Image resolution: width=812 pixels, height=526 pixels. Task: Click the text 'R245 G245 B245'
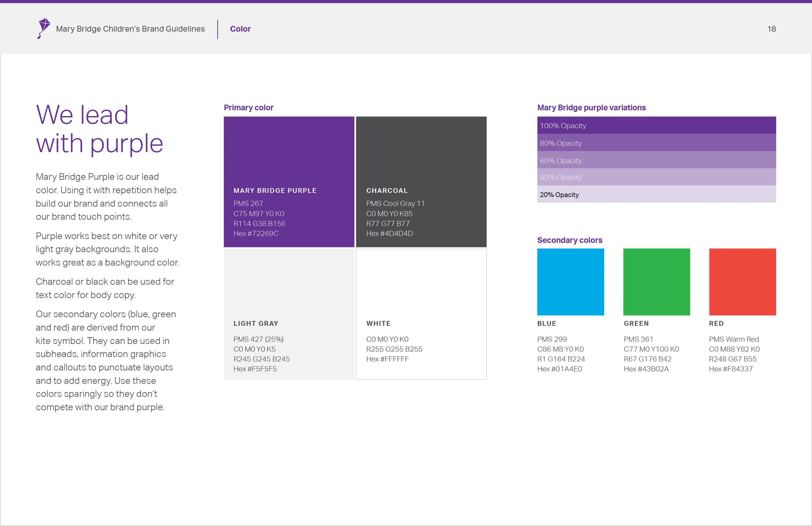point(261,359)
